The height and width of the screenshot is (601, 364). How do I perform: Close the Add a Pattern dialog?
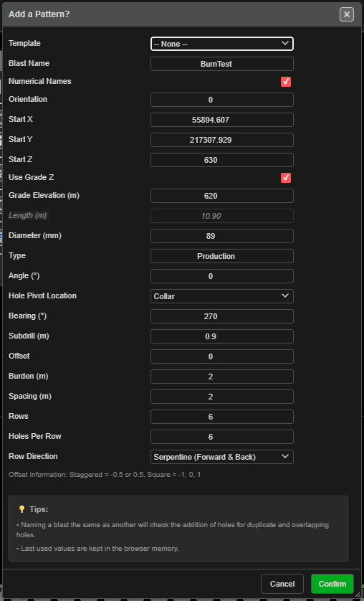coord(346,14)
